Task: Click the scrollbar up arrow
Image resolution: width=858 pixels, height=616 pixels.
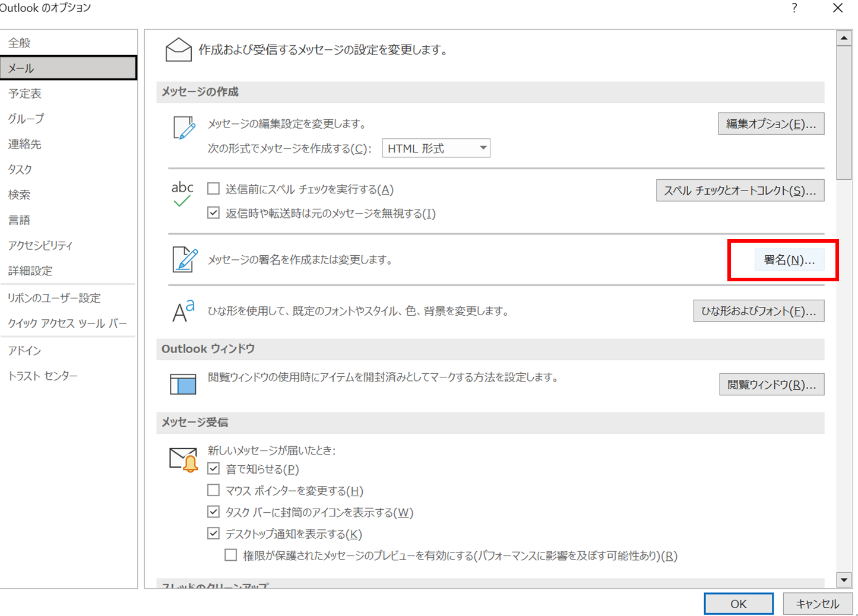Action: 844,38
